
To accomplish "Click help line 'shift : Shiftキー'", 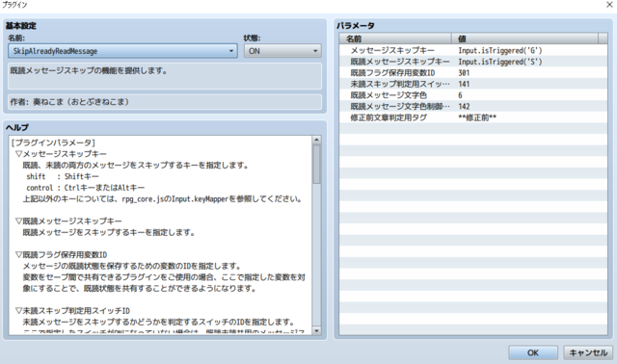I will tap(63, 176).
